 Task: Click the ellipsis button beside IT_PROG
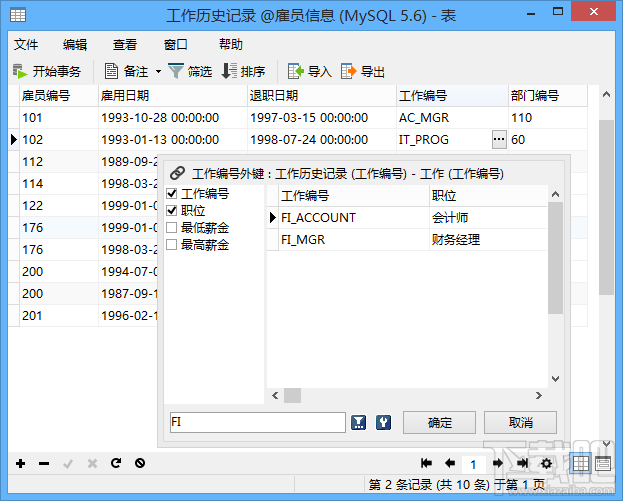tap(499, 139)
